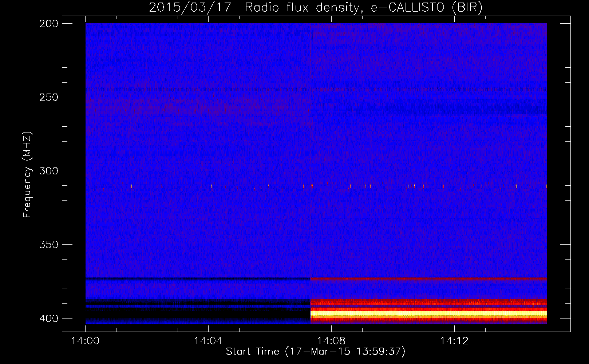This screenshot has height=364, width=589.
Task: Click the '250' frequency tick label
Action: (x=49, y=97)
